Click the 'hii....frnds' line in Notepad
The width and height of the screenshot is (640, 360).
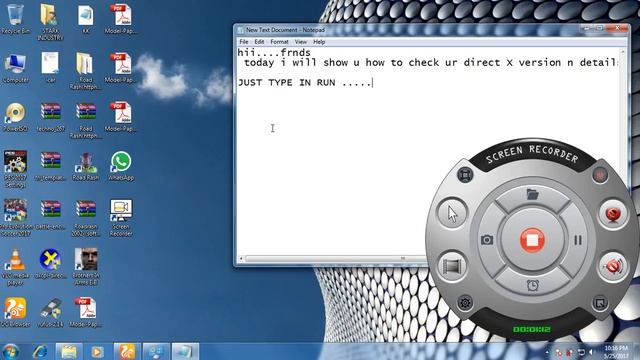(274, 53)
